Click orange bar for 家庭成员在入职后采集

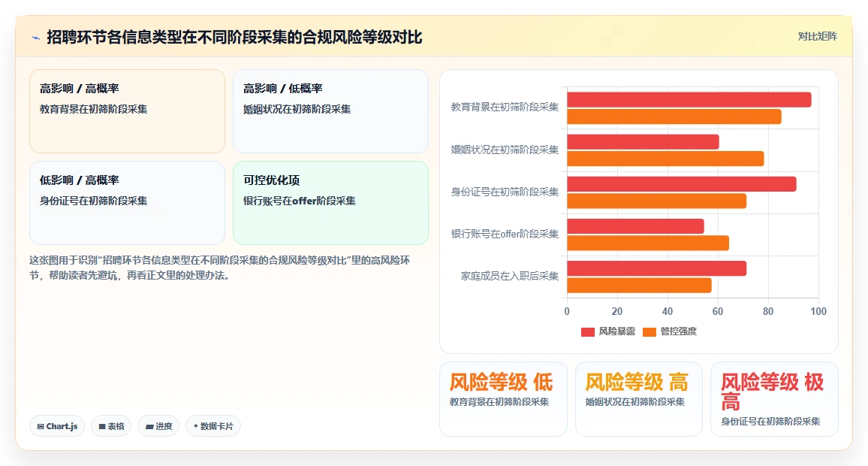pyautogui.click(x=640, y=285)
